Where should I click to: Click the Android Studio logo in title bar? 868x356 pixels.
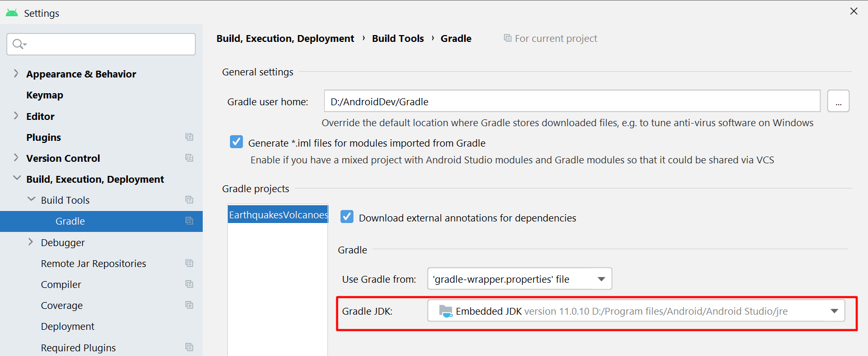coord(12,13)
